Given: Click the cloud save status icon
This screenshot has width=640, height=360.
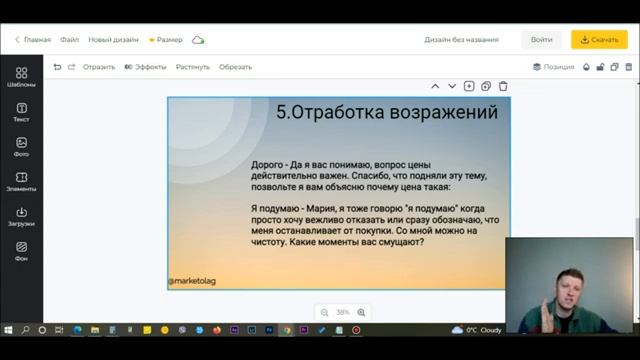Looking at the screenshot, I should [x=198, y=40].
